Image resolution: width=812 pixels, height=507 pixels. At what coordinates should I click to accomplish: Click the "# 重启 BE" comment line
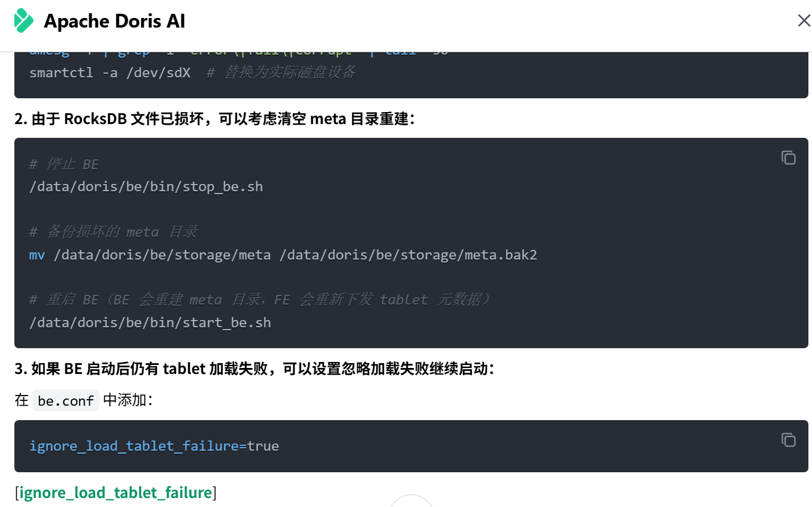(x=259, y=300)
